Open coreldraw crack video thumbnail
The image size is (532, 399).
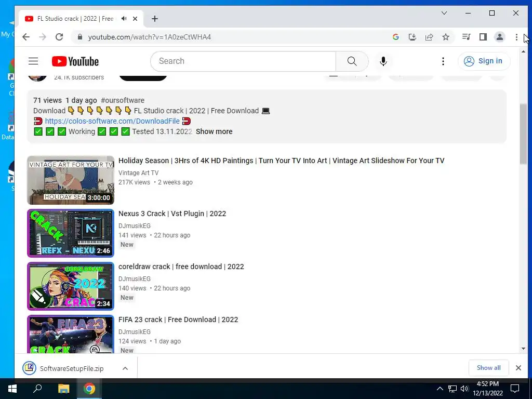[x=71, y=286]
